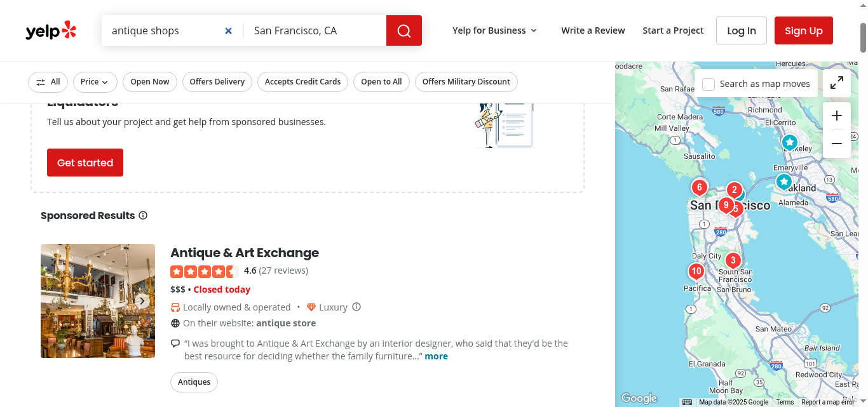The height and width of the screenshot is (407, 868).
Task: Click the Luxury diamond icon
Action: point(311,307)
